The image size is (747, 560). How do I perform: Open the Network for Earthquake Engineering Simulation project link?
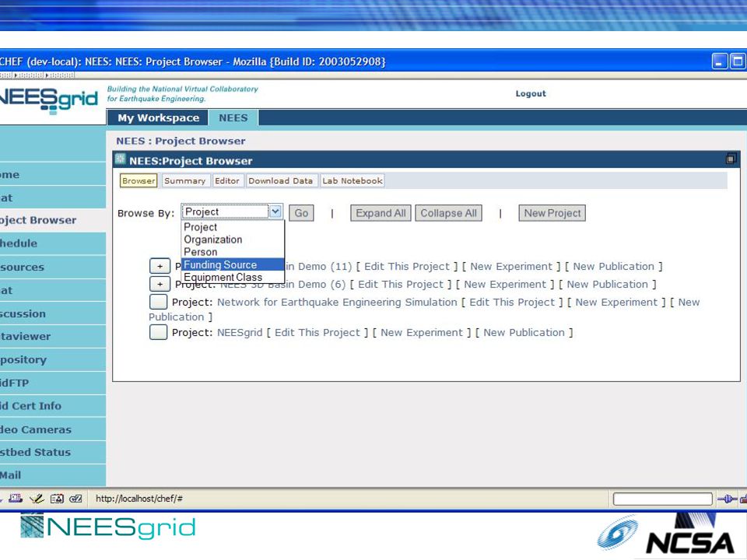point(337,302)
